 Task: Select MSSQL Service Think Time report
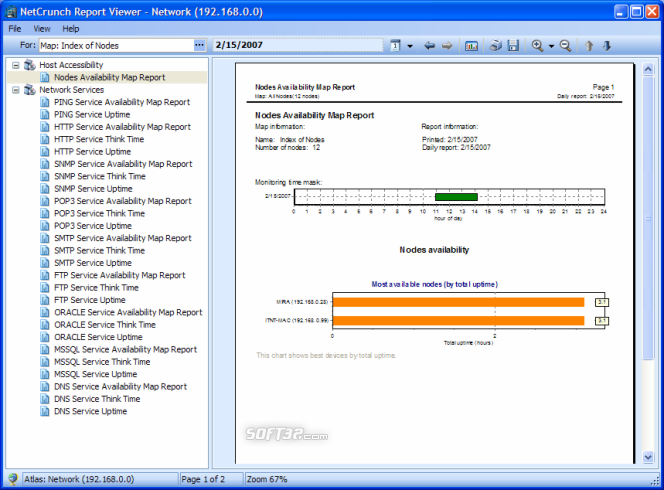tap(102, 362)
